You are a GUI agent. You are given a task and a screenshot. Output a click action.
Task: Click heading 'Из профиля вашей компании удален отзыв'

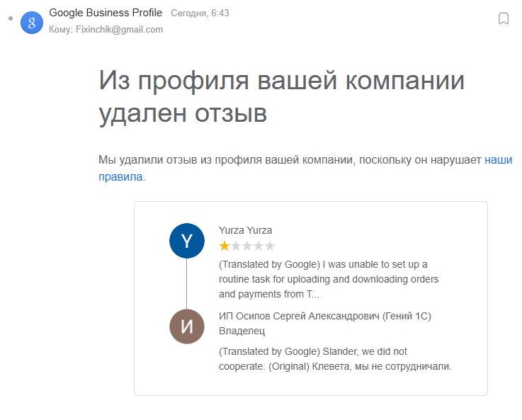[x=281, y=97]
